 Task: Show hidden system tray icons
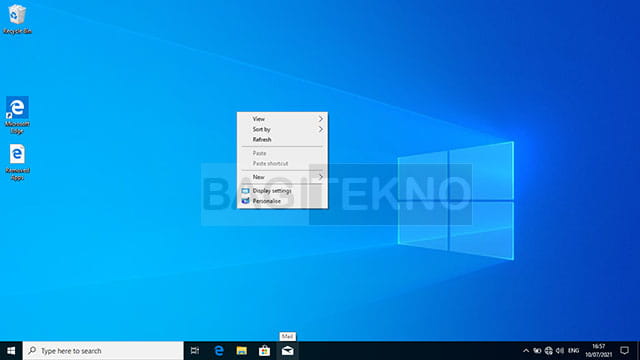pos(526,351)
